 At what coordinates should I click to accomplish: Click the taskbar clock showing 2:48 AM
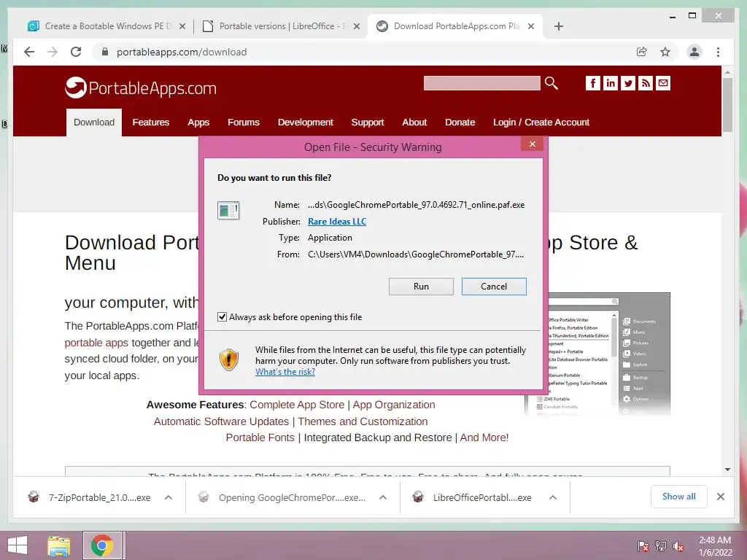coord(715,546)
